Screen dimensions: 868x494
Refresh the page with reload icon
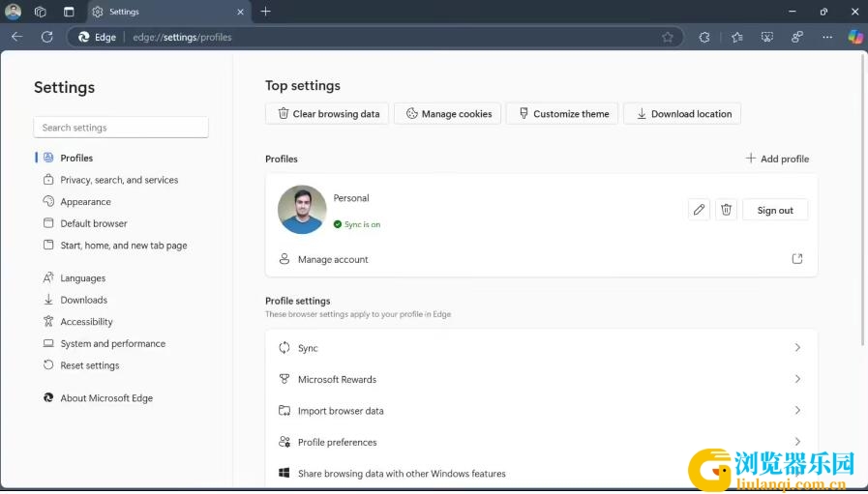point(47,37)
